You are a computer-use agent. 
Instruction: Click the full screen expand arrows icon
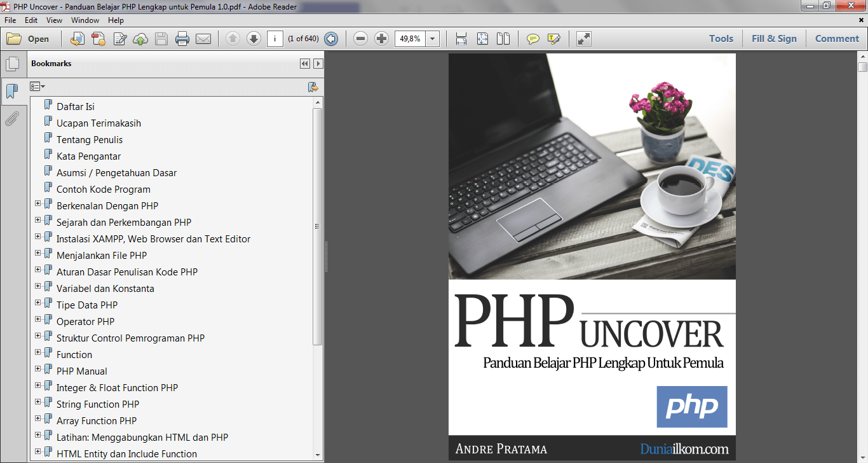point(583,39)
